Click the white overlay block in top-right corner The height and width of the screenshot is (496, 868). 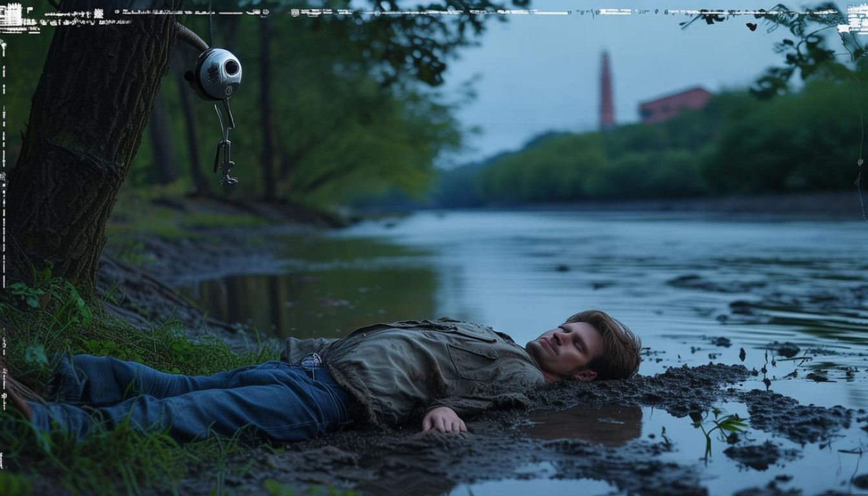pos(852,19)
